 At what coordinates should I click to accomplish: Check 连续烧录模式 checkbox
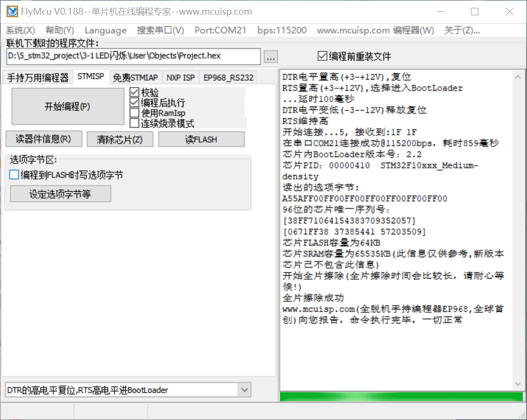(x=134, y=123)
